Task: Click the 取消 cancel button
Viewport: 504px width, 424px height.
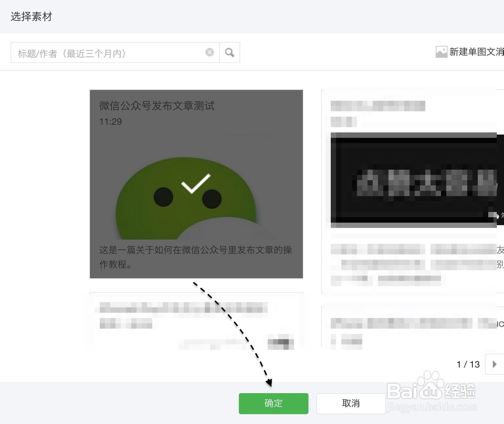Action: tap(351, 403)
